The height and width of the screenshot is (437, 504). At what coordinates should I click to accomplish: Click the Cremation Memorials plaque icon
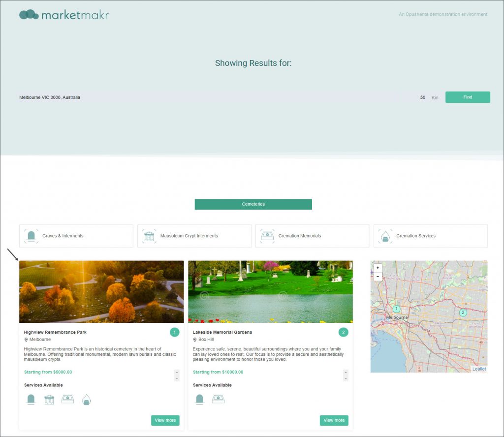pyautogui.click(x=267, y=236)
